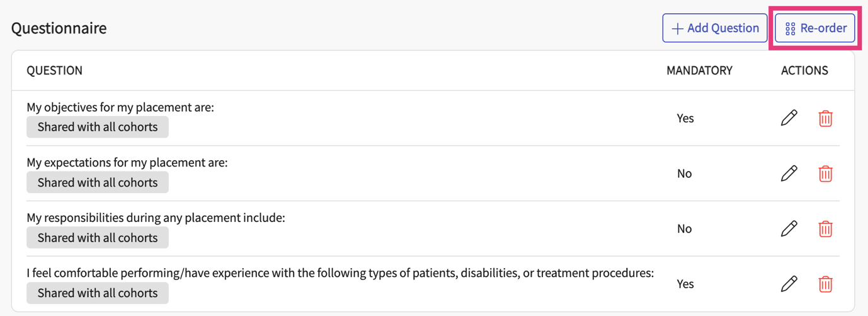Delete the 'My expectations for my placement' question

click(825, 173)
